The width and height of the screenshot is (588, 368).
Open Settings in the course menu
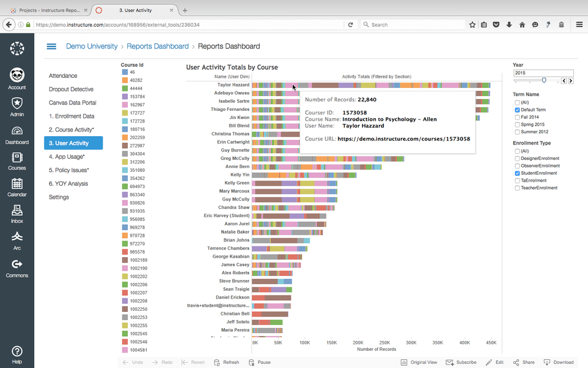59,197
